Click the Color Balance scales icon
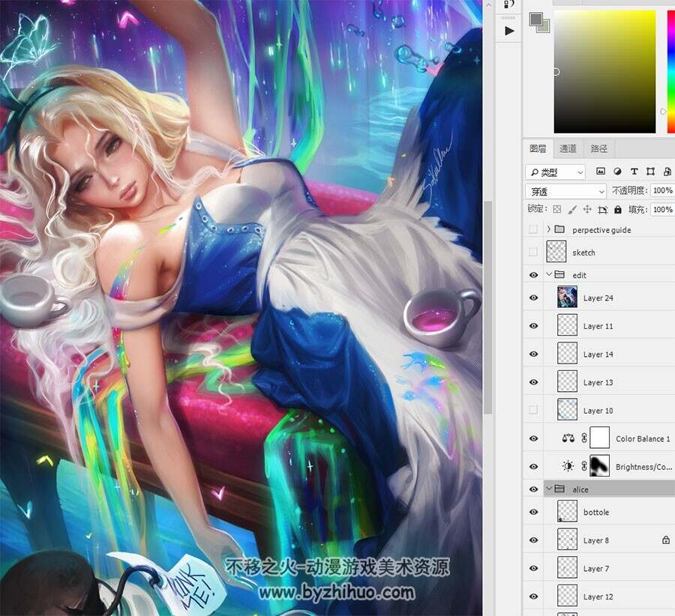Screen dimensions: 675x616 pos(568,438)
